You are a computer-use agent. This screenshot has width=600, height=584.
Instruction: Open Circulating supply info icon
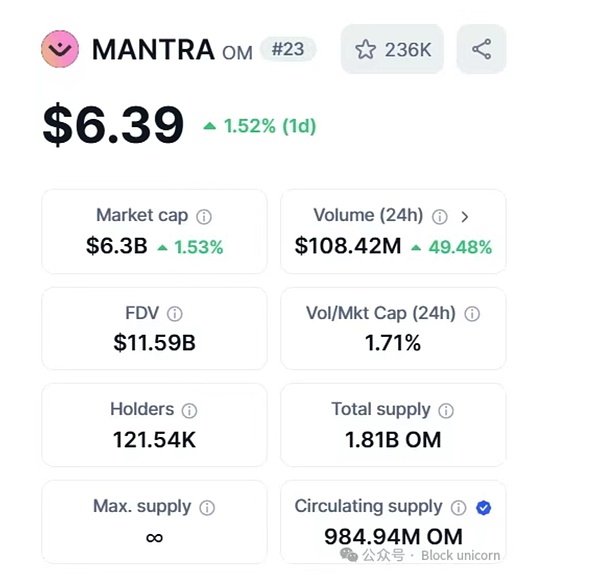click(x=458, y=508)
